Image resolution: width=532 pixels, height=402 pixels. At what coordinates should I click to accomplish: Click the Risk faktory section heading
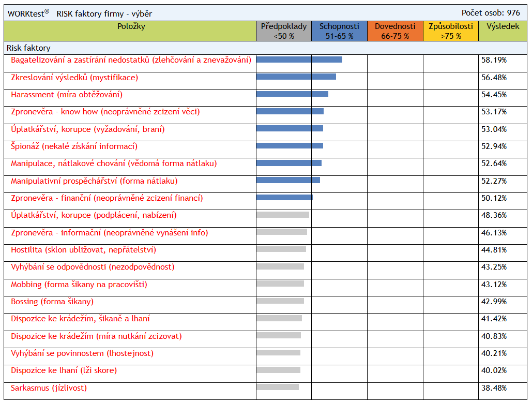[28, 48]
